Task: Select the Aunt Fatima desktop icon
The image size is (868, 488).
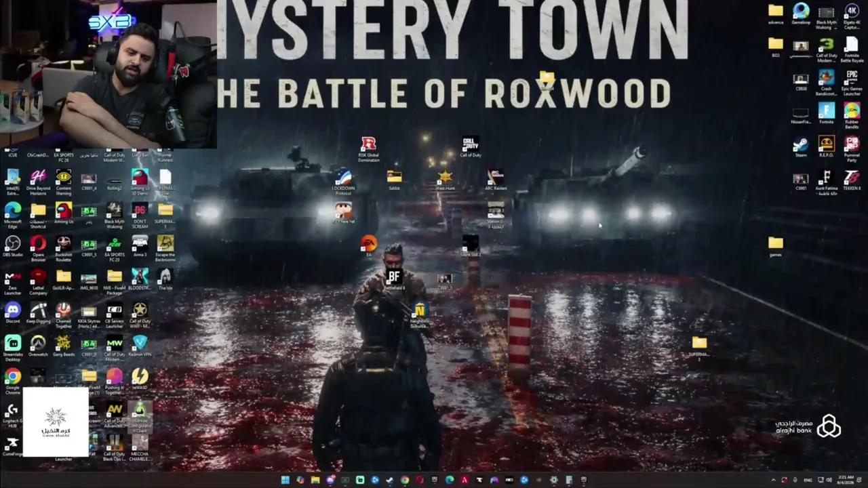Action: pos(826,181)
